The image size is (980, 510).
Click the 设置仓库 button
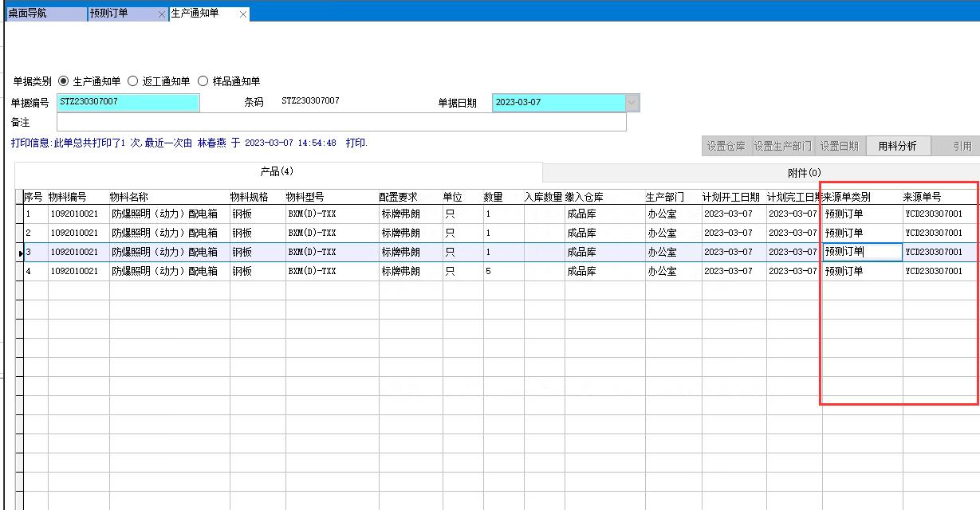pos(726,146)
